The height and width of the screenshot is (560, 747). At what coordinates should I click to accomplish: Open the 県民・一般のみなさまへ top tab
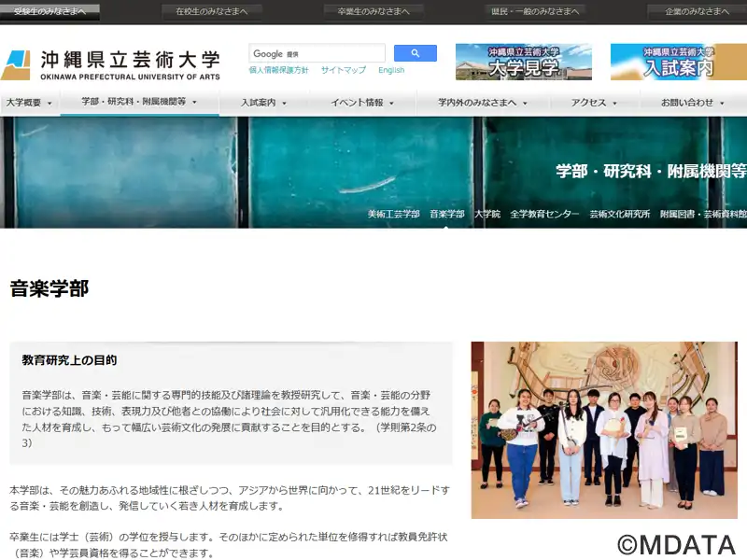[535, 11]
